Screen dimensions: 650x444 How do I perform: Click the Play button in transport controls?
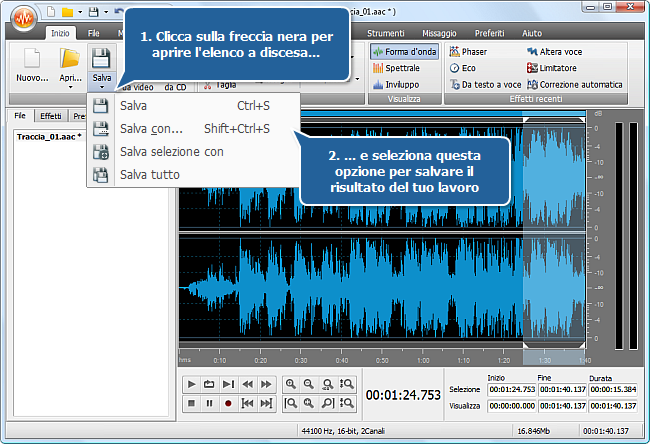[190, 383]
